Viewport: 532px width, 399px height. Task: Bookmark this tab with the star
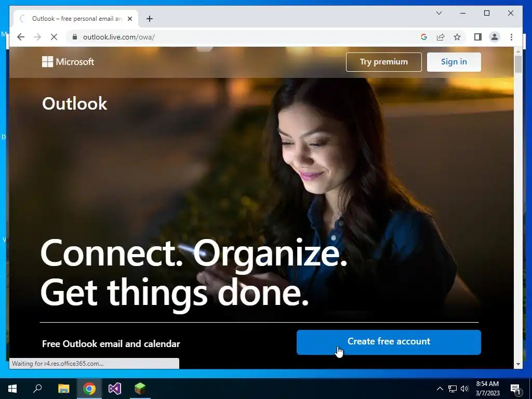tap(457, 37)
